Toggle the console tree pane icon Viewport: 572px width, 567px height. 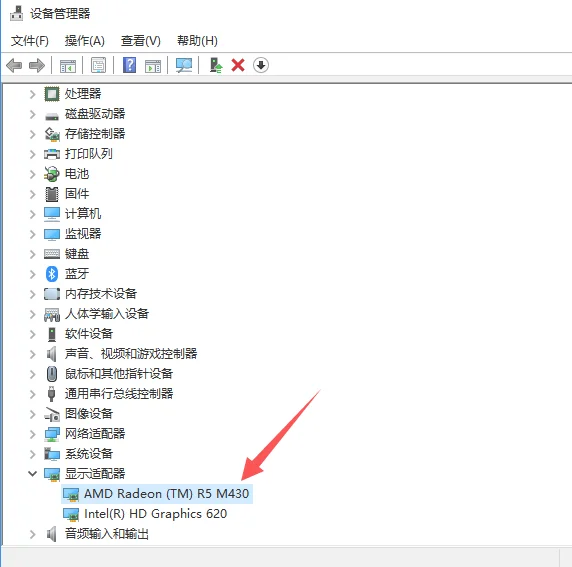[x=68, y=66]
